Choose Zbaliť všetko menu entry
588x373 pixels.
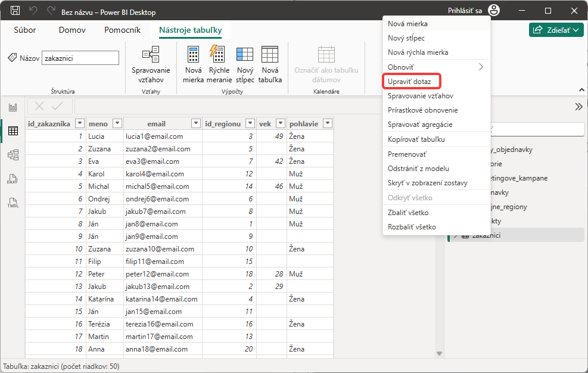437,212
